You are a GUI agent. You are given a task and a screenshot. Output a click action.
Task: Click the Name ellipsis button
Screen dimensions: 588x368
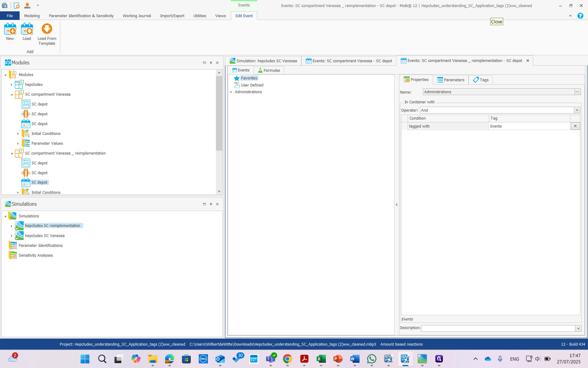point(577,92)
